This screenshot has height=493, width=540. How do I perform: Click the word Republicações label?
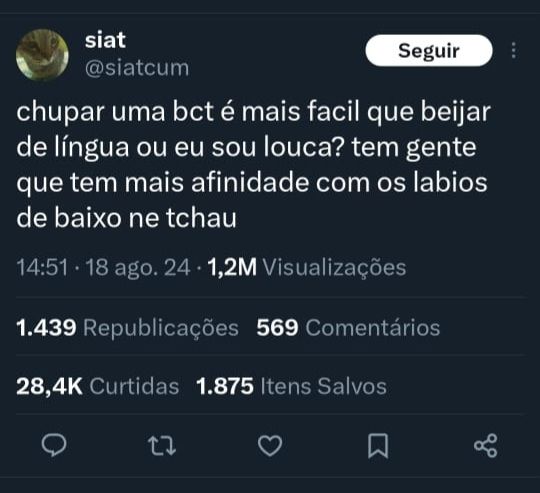click(161, 328)
